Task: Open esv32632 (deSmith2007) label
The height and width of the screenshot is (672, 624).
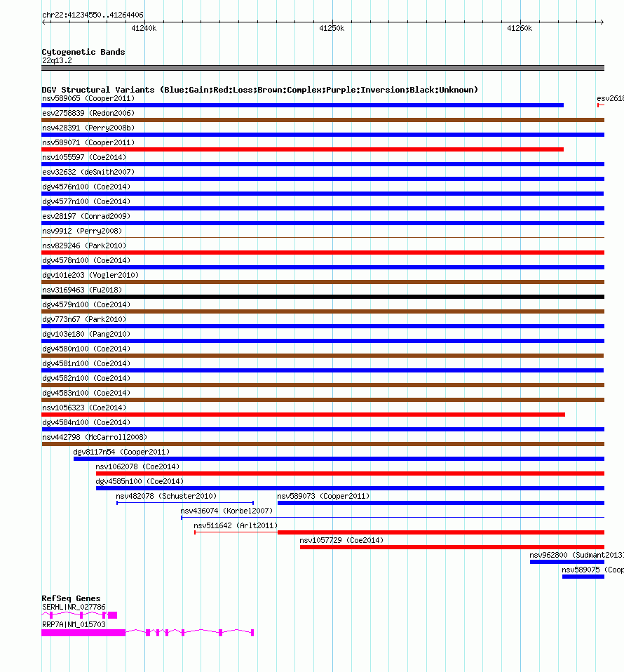Action: 88,172
